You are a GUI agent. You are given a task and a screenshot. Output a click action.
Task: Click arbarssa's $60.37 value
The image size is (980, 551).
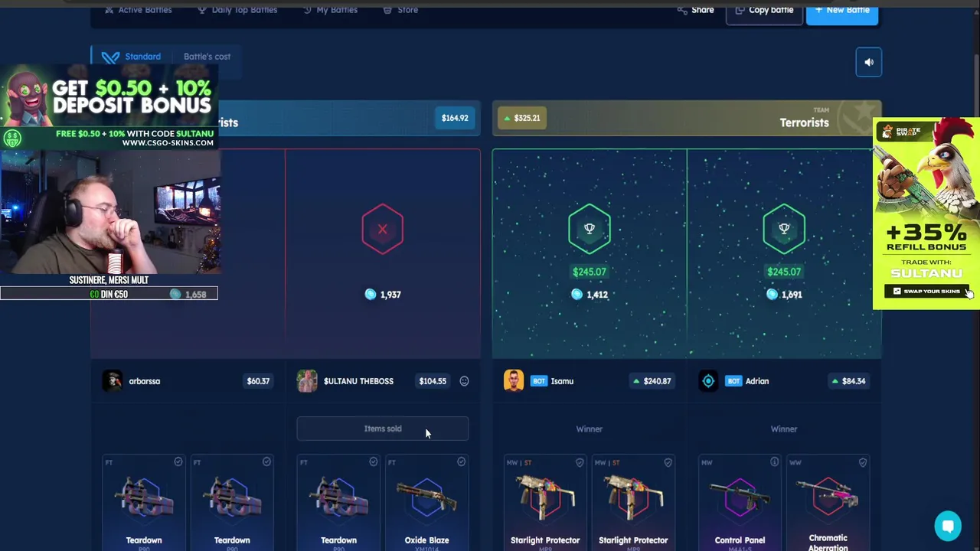point(258,381)
